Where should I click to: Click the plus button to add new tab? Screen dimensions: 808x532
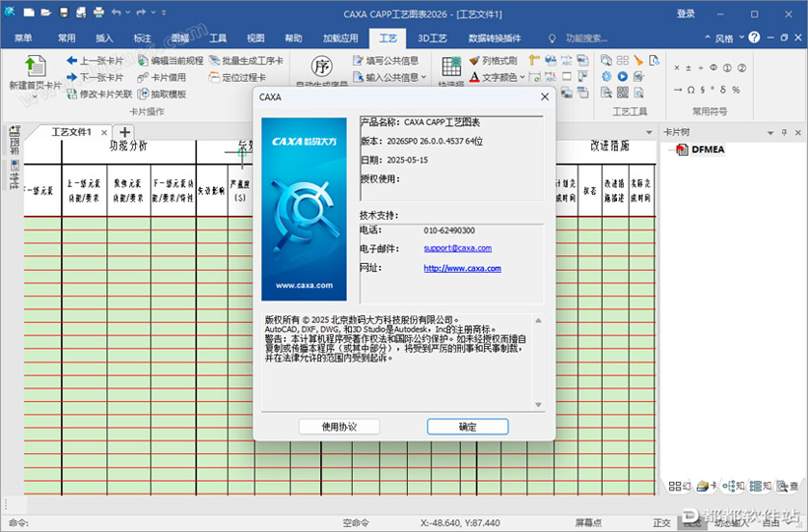pos(124,132)
